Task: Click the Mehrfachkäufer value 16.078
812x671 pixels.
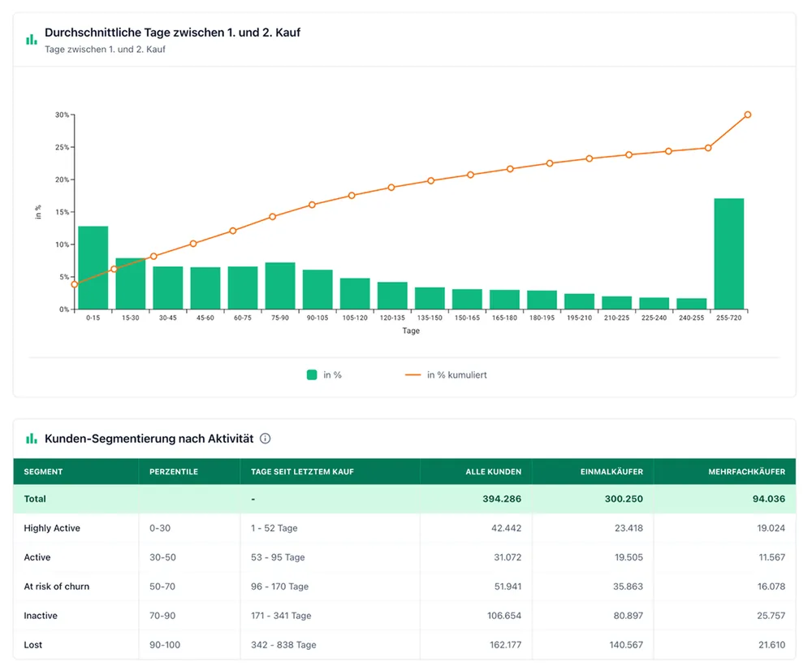Action: click(771, 586)
